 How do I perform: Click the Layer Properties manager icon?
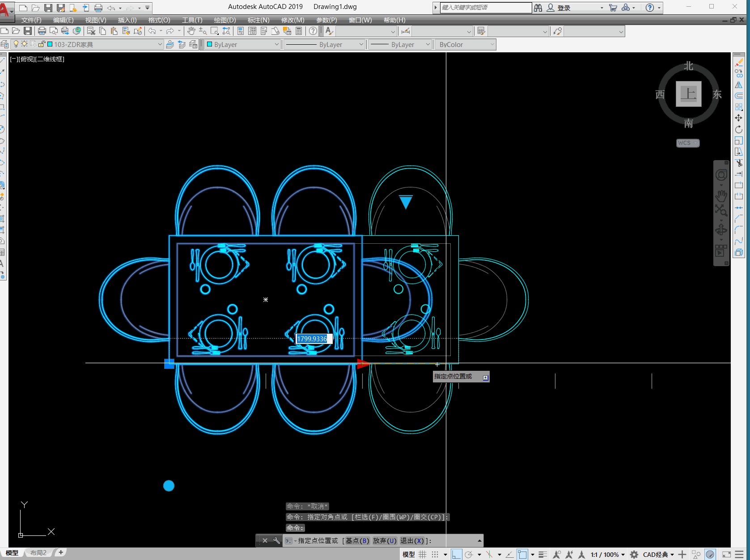[x=5, y=44]
